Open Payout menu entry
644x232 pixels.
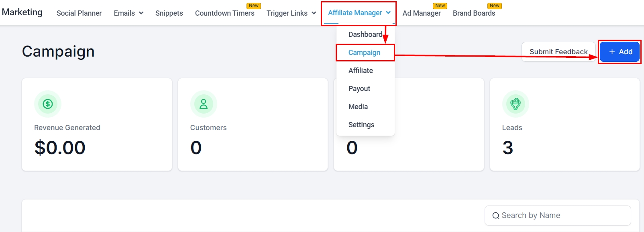(359, 89)
